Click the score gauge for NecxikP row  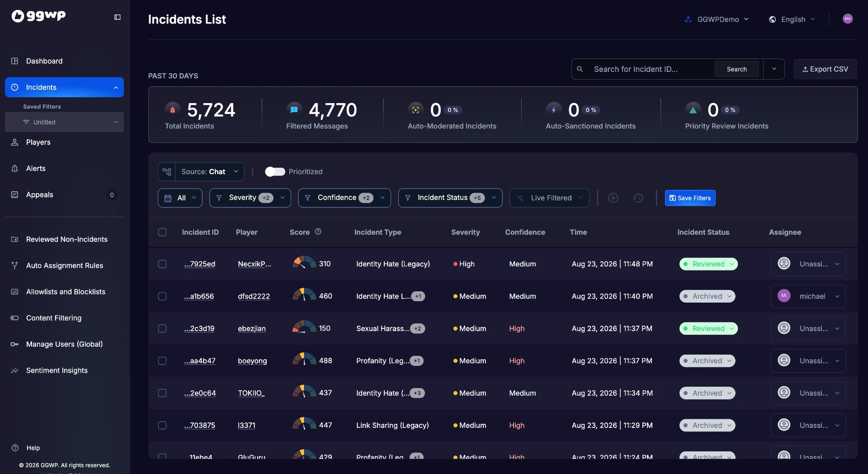[304, 263]
